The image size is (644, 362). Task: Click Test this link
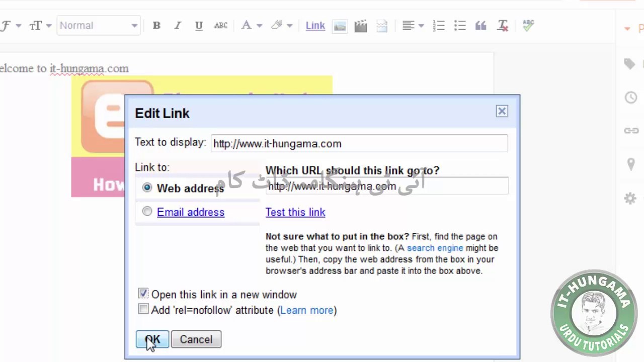coord(295,212)
